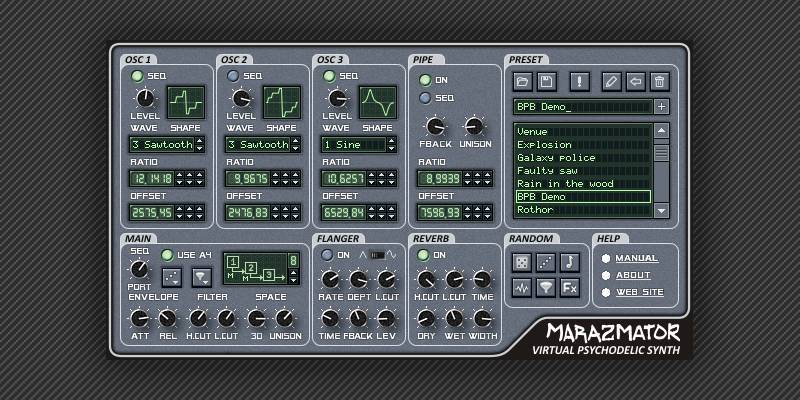This screenshot has height=400, width=800.
Task: Flip the Flanger triangle/sine waveform switch
Action: 378,254
